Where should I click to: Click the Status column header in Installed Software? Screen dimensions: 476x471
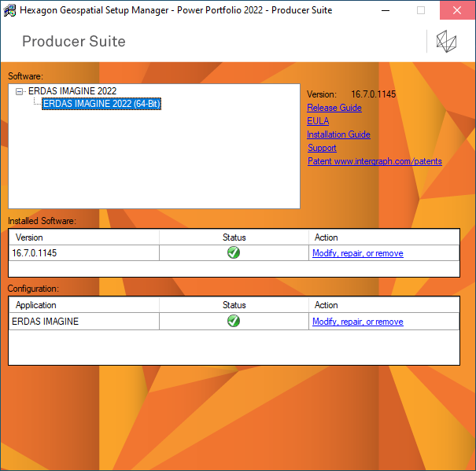(x=234, y=237)
